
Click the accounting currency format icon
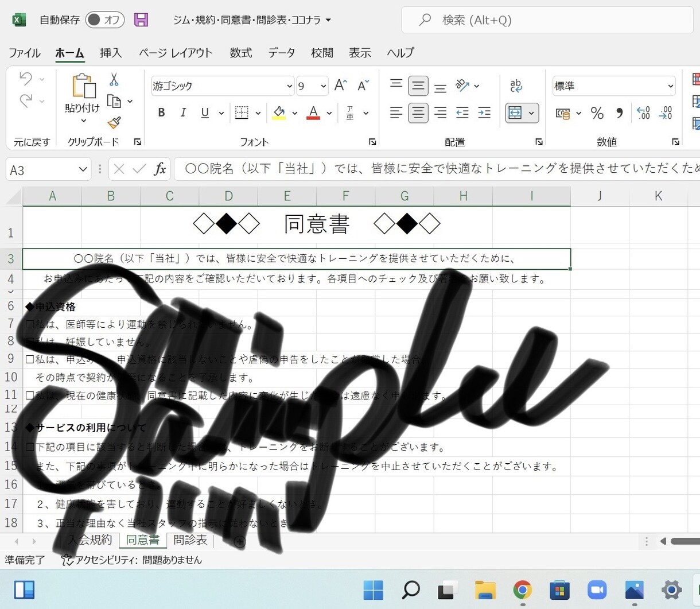[563, 113]
